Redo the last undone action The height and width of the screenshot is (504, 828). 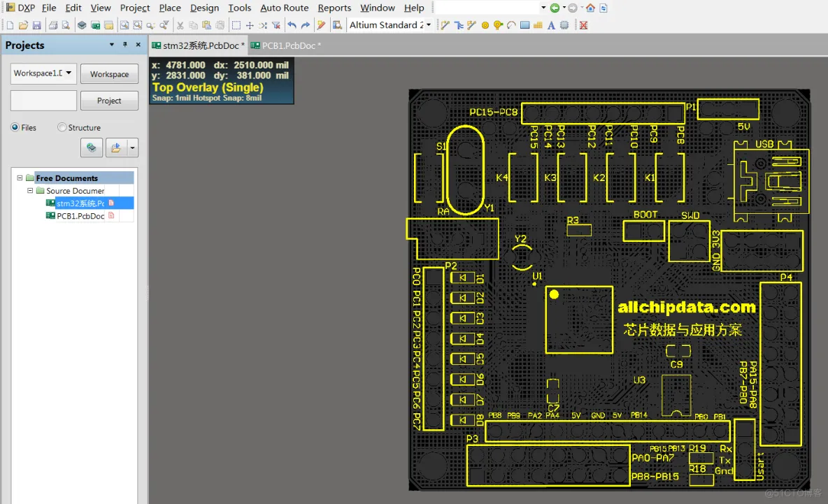point(305,25)
